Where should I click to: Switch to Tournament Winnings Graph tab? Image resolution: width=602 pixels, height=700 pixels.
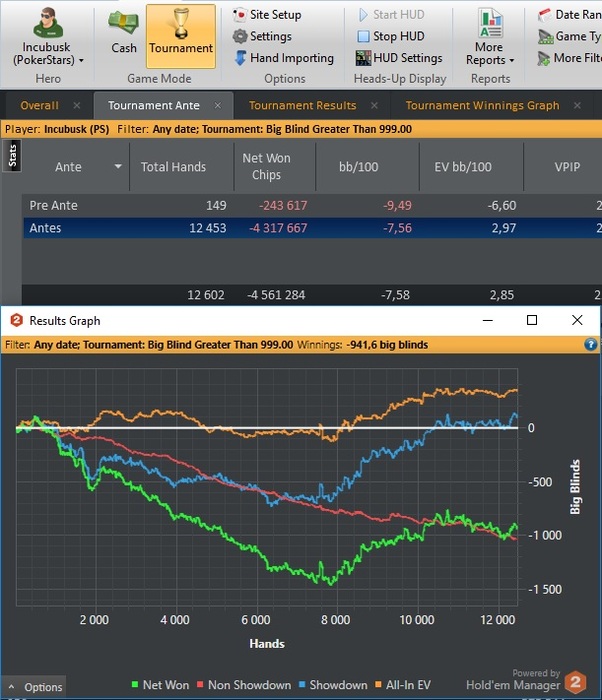pos(482,105)
